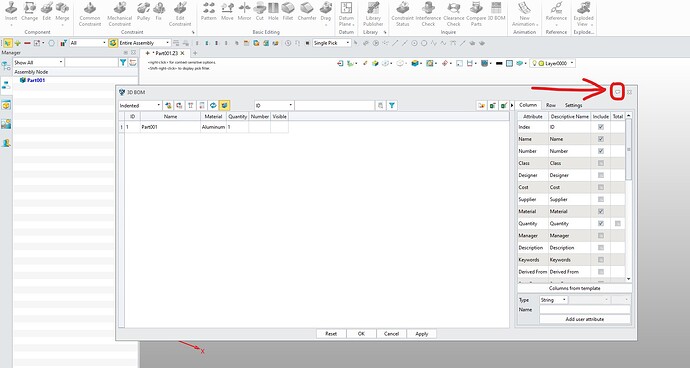Click Add user attribute button
The image size is (690, 368).
[x=584, y=319]
